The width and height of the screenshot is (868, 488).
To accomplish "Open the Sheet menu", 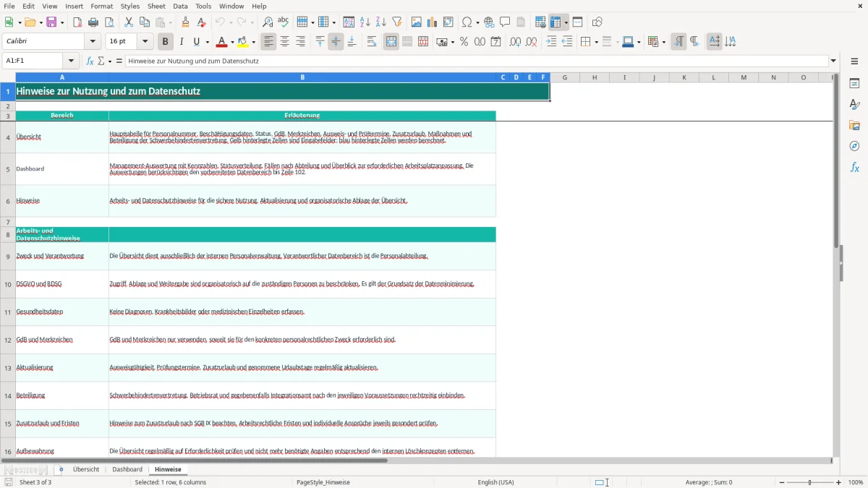I will coord(156,6).
